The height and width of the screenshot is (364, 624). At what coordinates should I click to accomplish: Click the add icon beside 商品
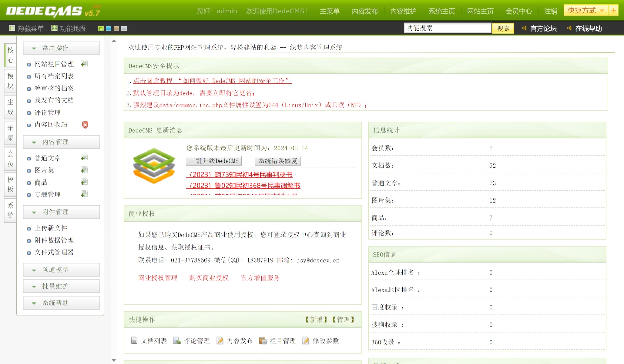[84, 182]
